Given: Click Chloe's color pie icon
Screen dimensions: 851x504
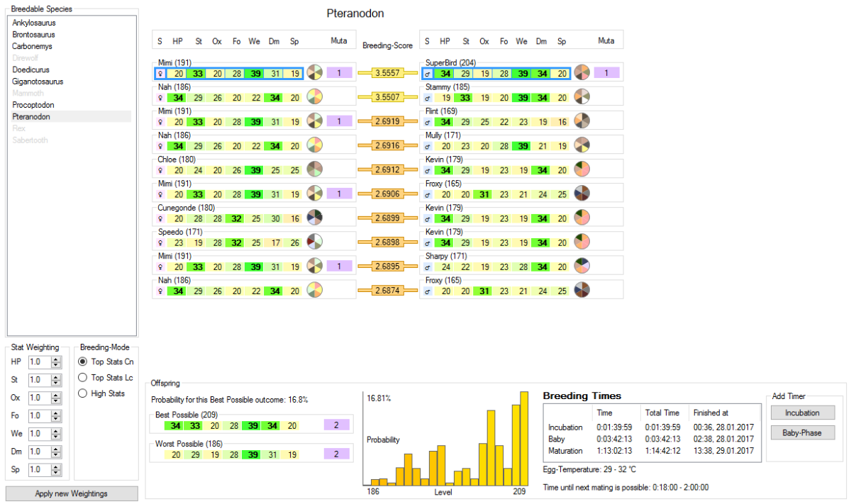Looking at the screenshot, I should pyautogui.click(x=315, y=169).
